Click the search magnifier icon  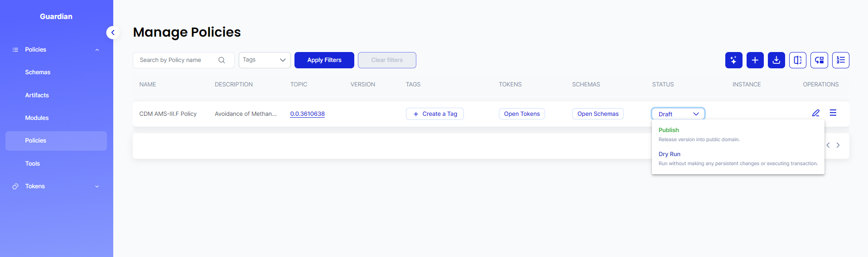pyautogui.click(x=222, y=60)
